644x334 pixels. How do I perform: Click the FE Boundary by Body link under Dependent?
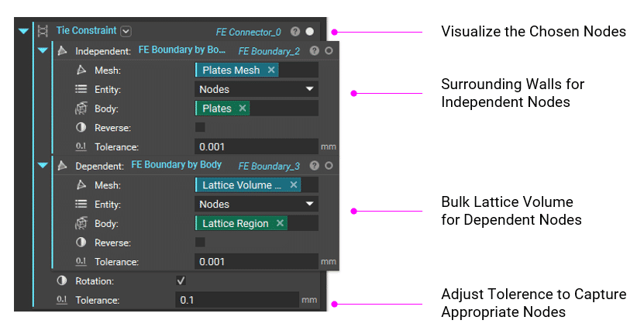click(x=176, y=165)
